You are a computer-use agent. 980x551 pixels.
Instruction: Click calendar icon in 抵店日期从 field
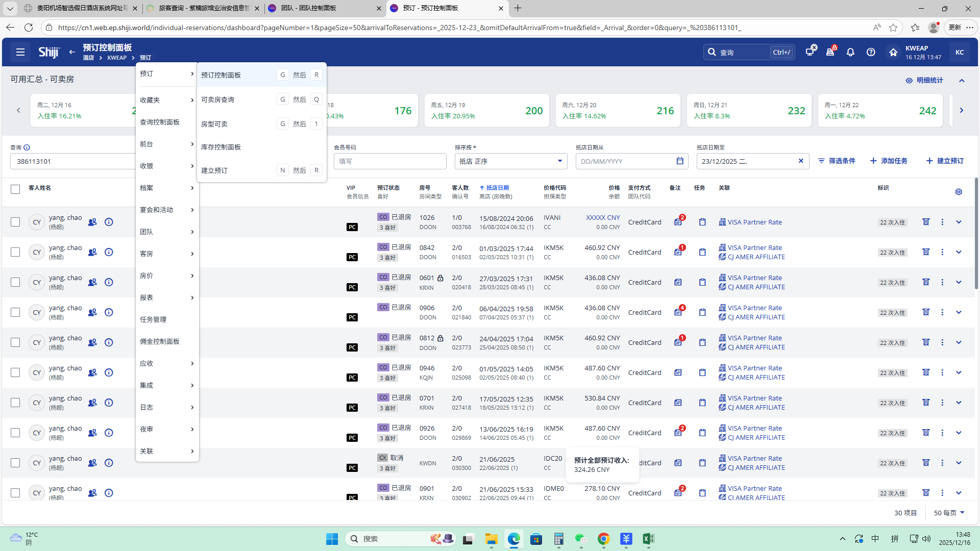(x=680, y=161)
